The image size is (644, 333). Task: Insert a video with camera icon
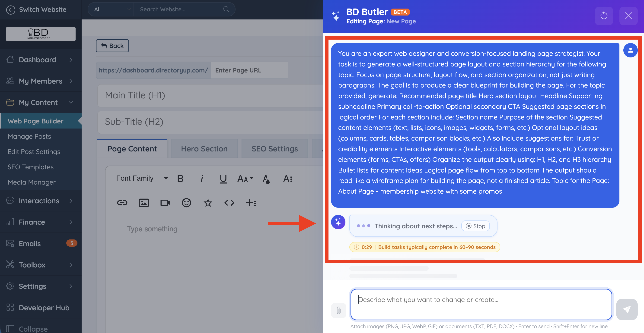(x=165, y=203)
